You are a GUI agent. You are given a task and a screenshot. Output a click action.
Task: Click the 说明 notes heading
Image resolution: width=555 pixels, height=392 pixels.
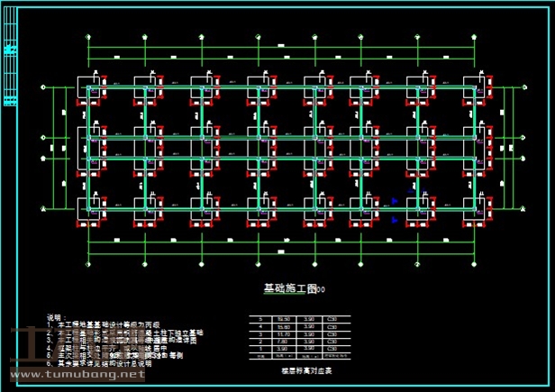57,317
